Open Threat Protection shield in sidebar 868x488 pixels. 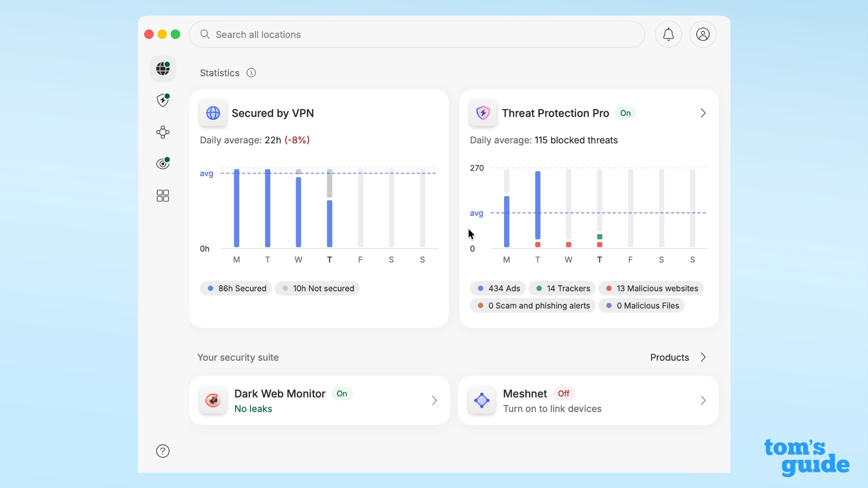tap(163, 100)
